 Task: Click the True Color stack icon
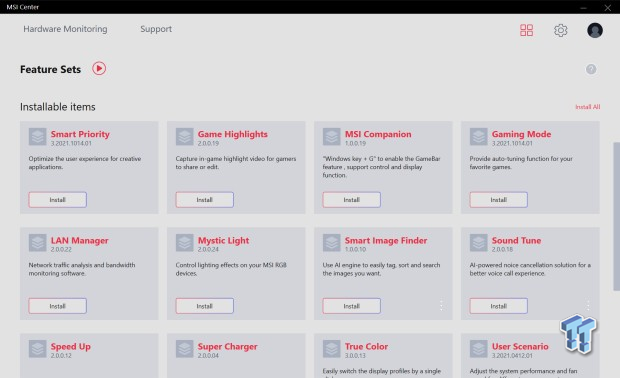click(x=331, y=349)
